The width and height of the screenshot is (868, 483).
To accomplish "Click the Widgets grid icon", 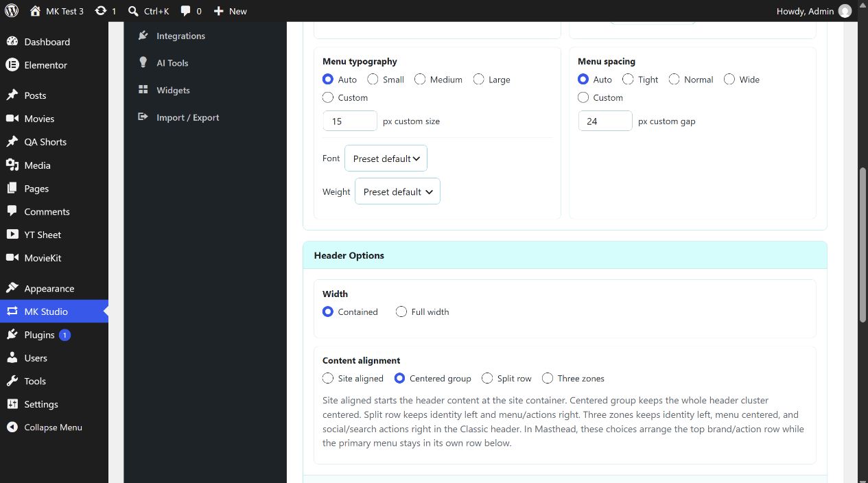I will coord(143,90).
